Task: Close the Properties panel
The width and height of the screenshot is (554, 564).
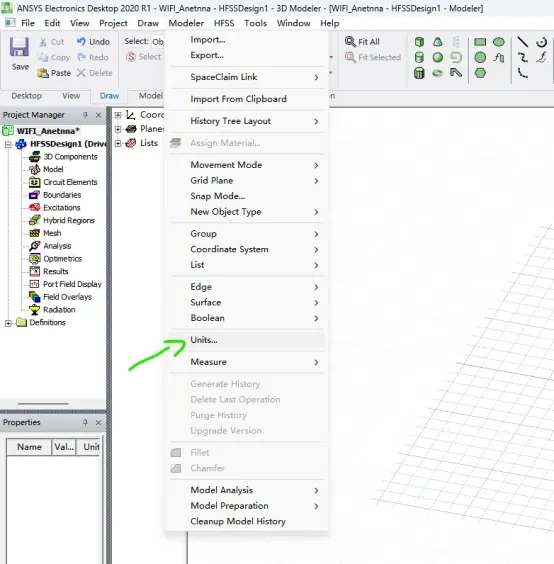Action: pyautogui.click(x=99, y=422)
